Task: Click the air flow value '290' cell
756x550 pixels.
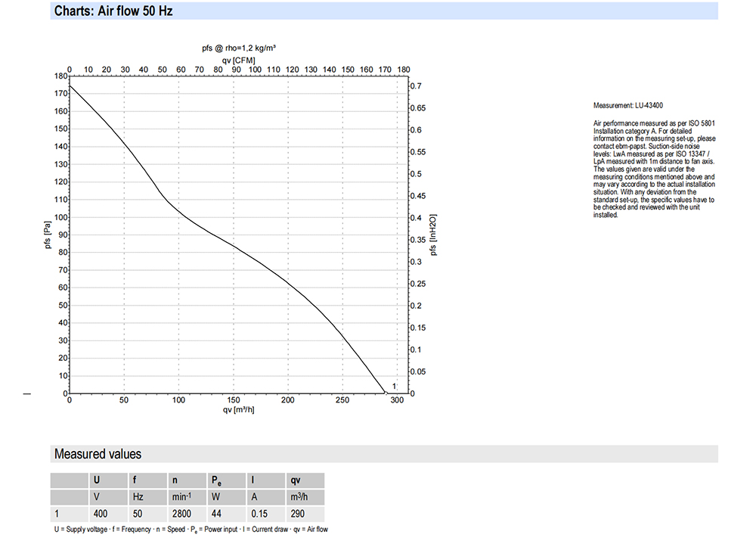Action: point(305,514)
